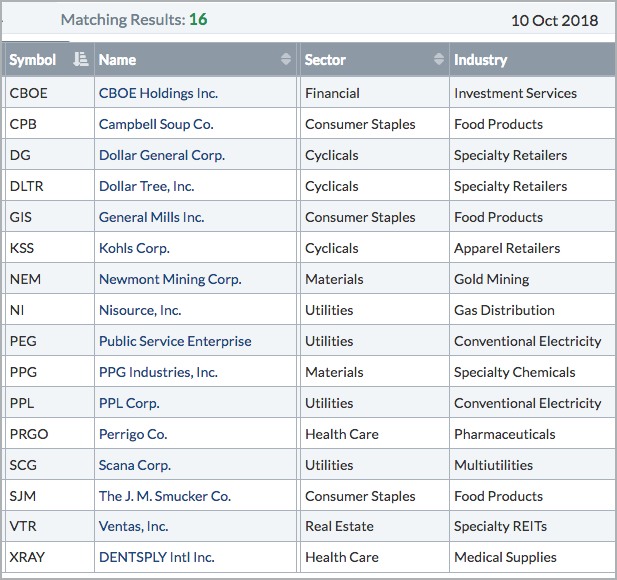The height and width of the screenshot is (580, 617).
Task: Click the Dollar Tree, Inc. link
Action: [147, 186]
